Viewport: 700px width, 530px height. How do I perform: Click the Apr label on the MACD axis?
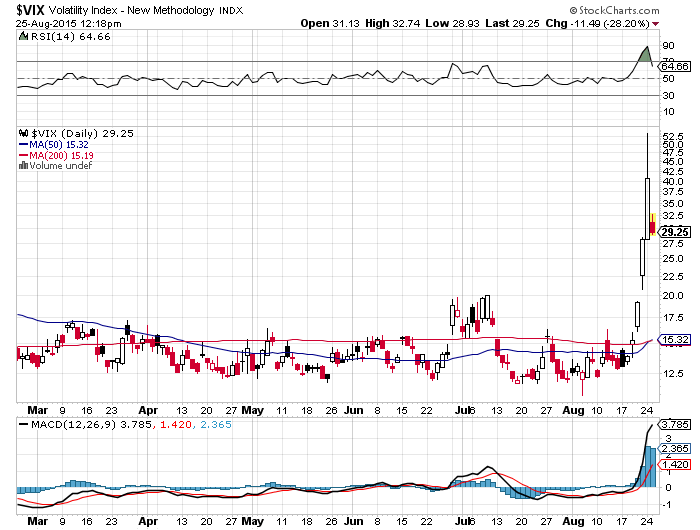coord(148,521)
